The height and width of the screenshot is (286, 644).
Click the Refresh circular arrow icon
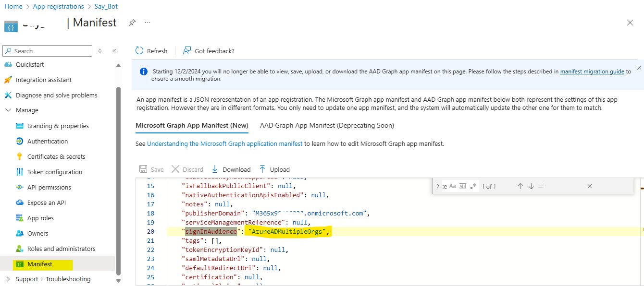[x=139, y=51]
